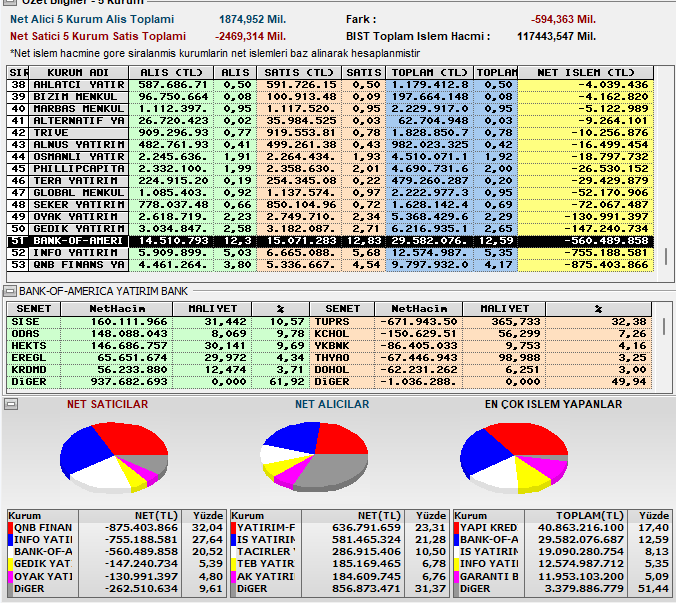Image resolution: width=676 pixels, height=603 pixels.
Task: Select the INFO YATIRIM row
Action: tap(330, 253)
